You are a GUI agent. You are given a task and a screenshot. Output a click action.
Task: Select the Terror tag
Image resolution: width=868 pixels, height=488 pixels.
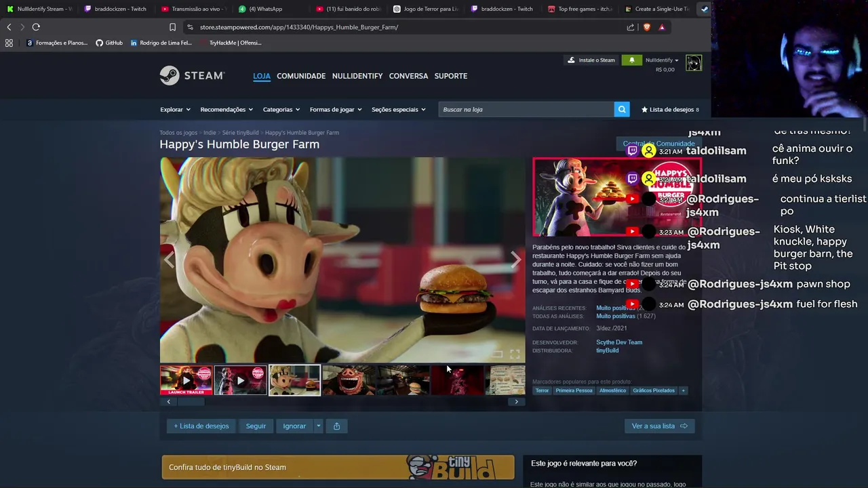coord(542,390)
